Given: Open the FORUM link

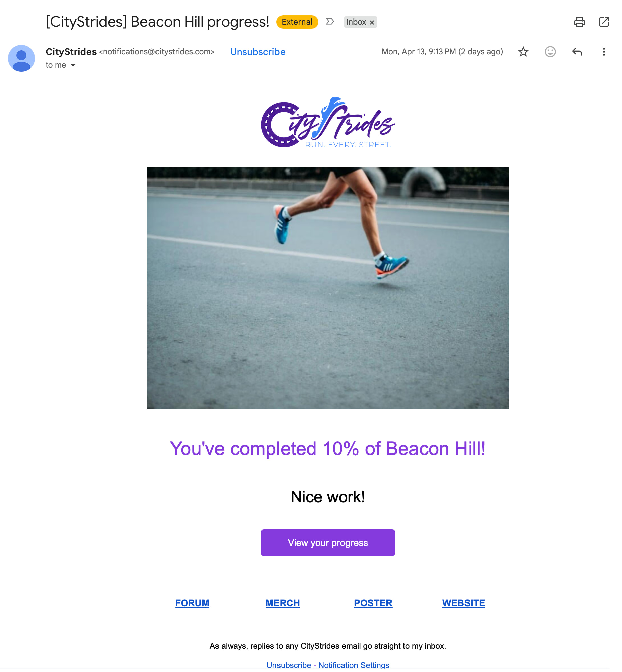Looking at the screenshot, I should [x=192, y=603].
